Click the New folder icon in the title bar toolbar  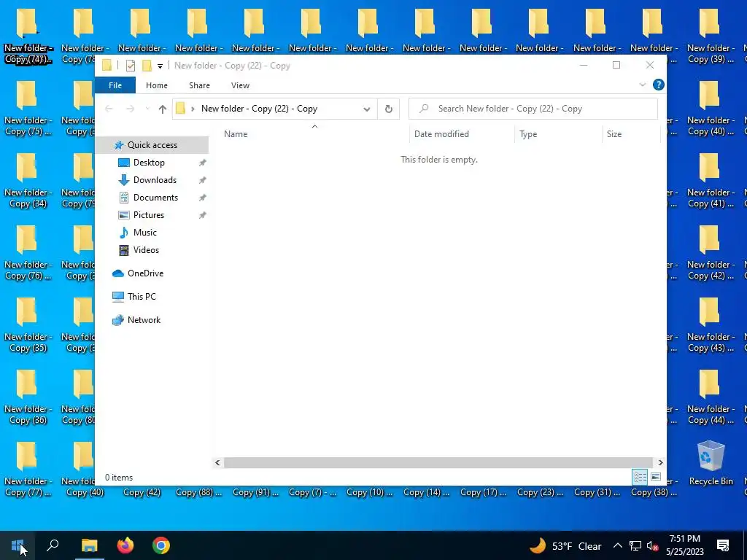(147, 66)
